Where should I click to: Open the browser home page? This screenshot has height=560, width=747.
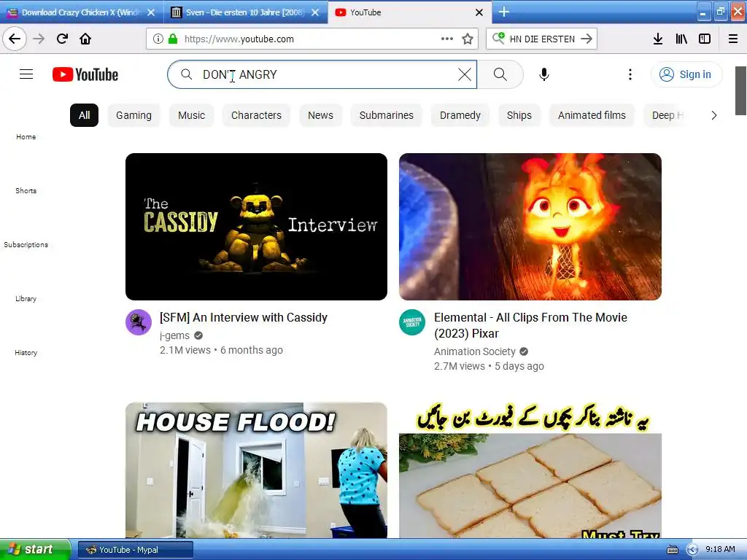[x=85, y=39]
